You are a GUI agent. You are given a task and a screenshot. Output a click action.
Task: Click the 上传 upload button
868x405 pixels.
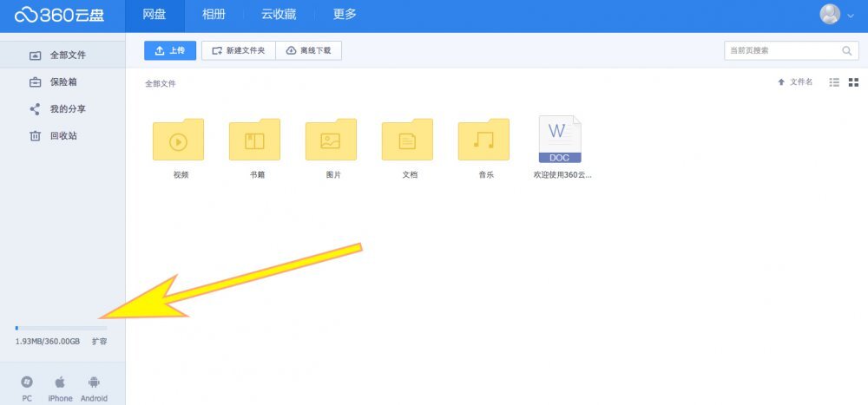pyautogui.click(x=170, y=51)
